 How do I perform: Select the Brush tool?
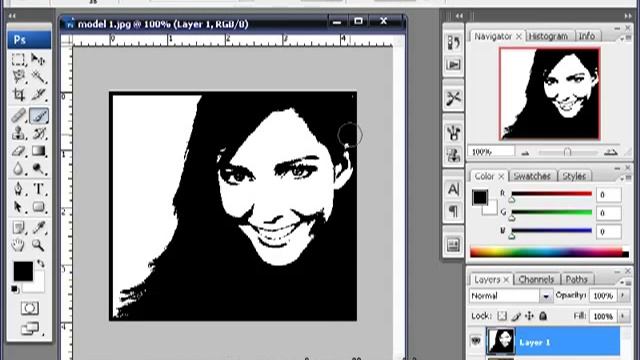pyautogui.click(x=39, y=116)
